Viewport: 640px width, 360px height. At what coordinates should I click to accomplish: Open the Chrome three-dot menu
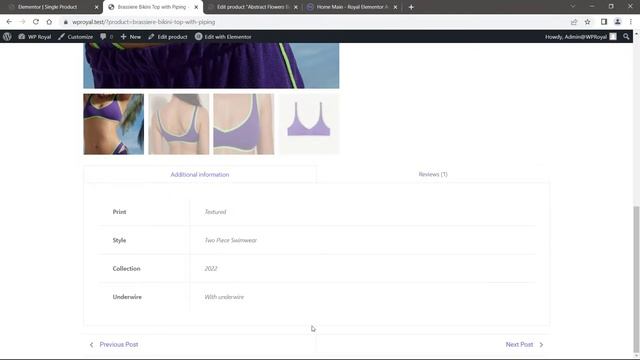631,22
